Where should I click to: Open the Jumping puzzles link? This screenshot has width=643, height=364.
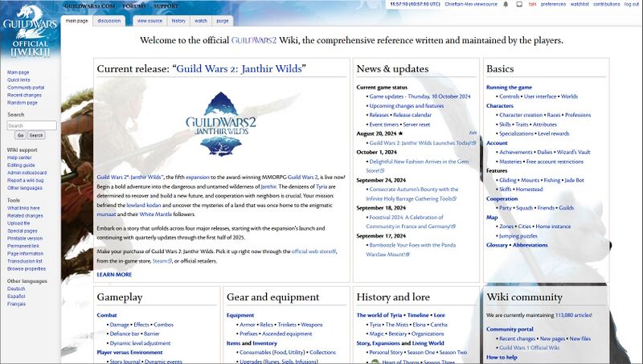click(518, 236)
